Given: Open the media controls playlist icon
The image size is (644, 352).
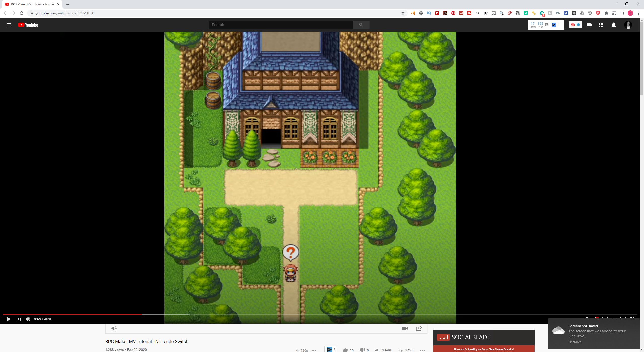Looking at the screenshot, I should tap(622, 13).
